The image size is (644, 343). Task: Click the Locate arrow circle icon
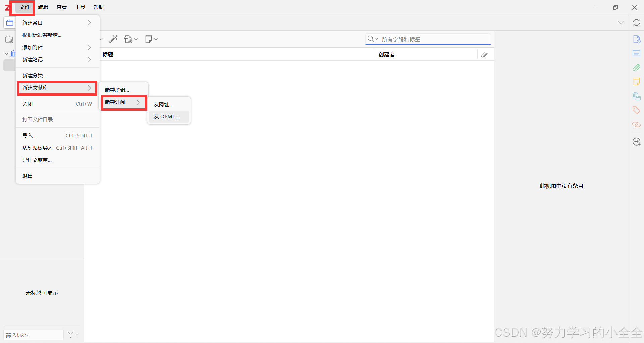click(x=636, y=142)
